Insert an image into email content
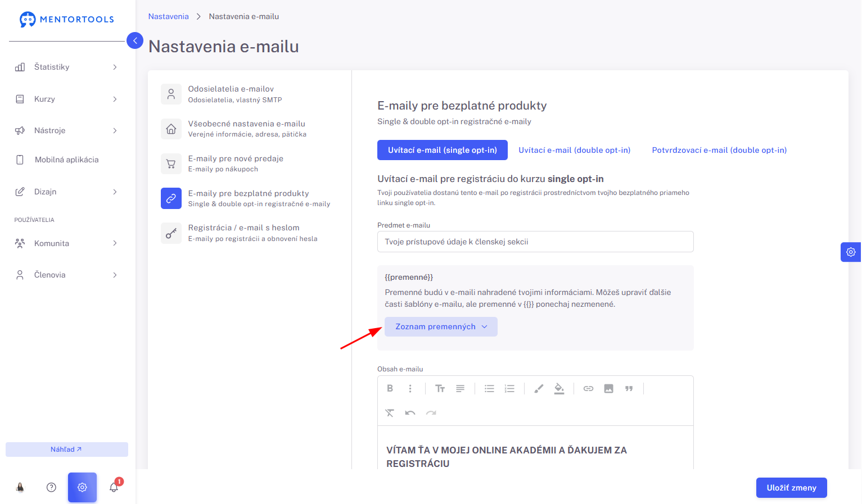862x504 pixels. (x=608, y=388)
